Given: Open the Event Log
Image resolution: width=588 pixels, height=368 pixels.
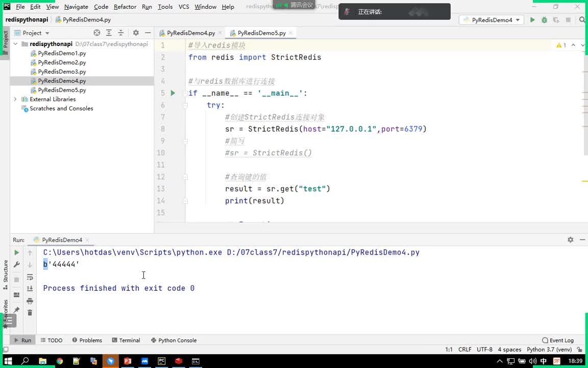Looking at the screenshot, I should (x=557, y=340).
